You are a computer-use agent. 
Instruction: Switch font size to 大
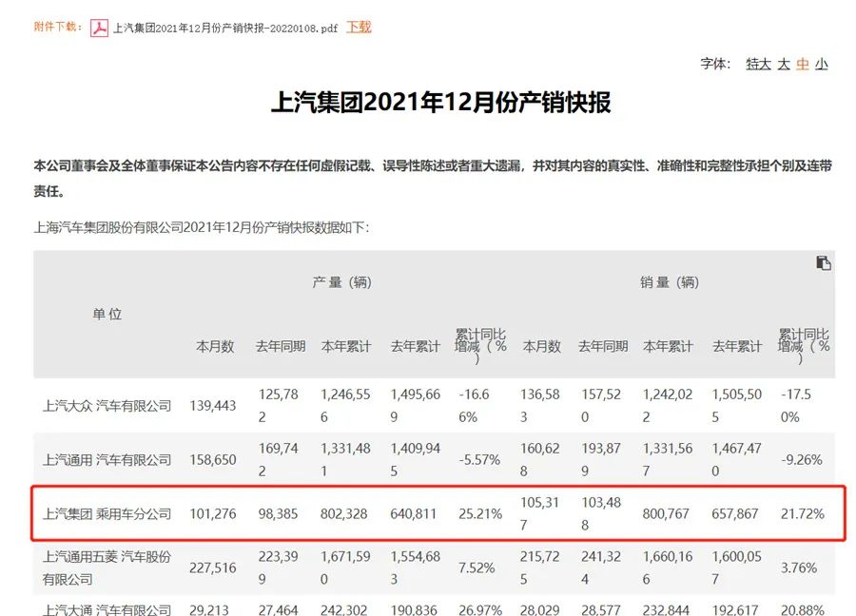(784, 64)
